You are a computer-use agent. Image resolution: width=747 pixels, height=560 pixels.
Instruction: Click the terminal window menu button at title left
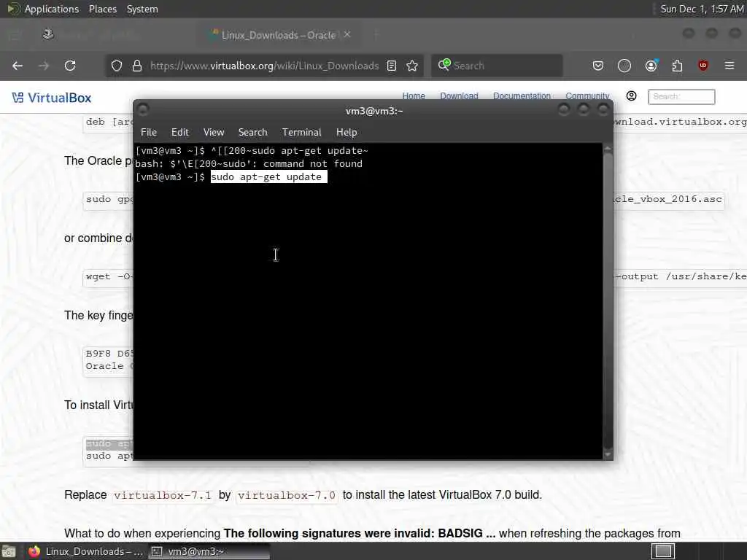point(143,110)
